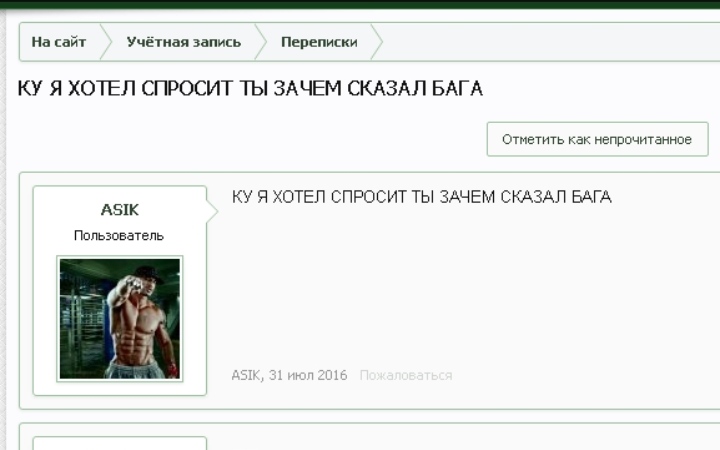Click ASIK's avatar picture
This screenshot has height=450, width=720.
120,319
